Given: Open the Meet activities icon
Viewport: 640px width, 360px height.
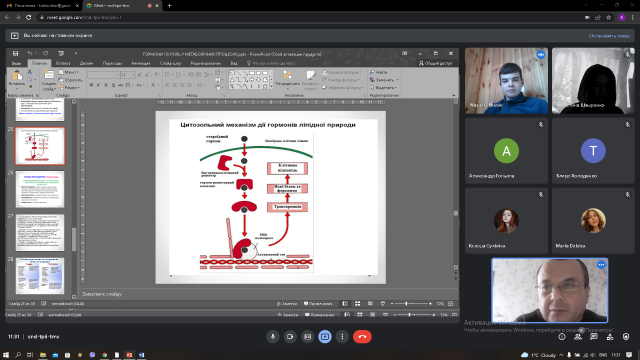Looking at the screenshot, I should (x=610, y=337).
